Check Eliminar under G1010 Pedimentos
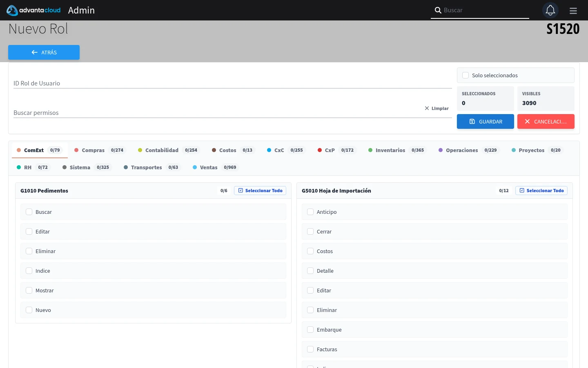 (x=29, y=251)
